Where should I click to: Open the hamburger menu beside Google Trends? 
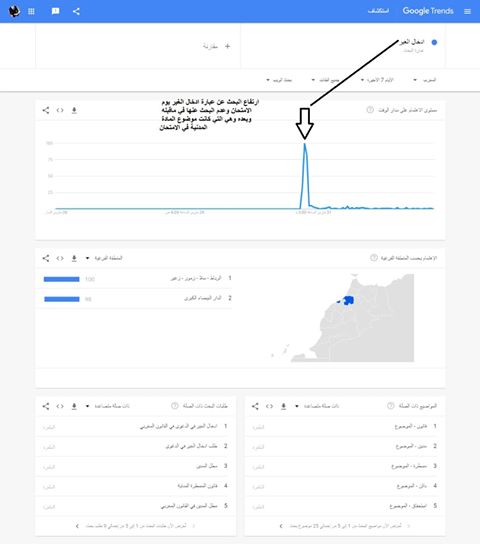(467, 11)
